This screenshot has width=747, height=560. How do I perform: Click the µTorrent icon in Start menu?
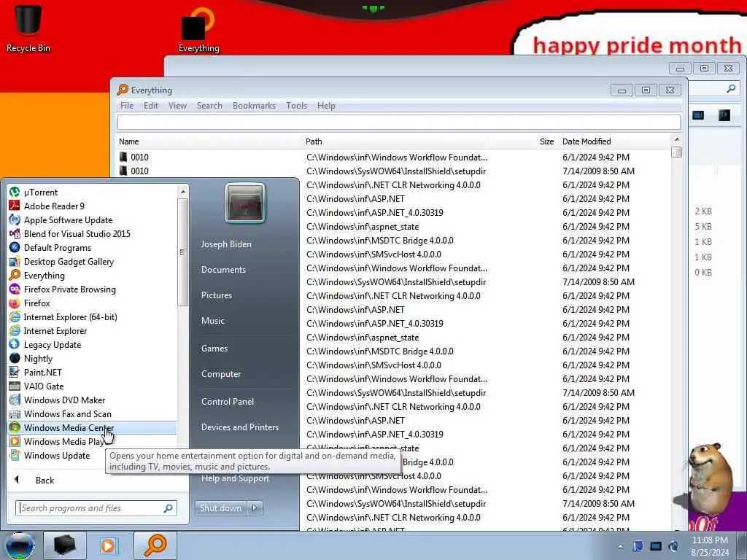(15, 192)
